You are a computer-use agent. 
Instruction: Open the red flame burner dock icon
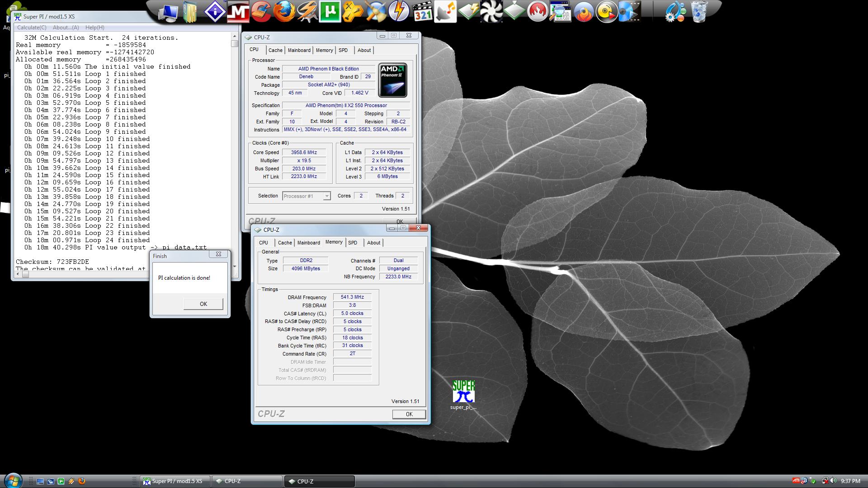pos(537,12)
